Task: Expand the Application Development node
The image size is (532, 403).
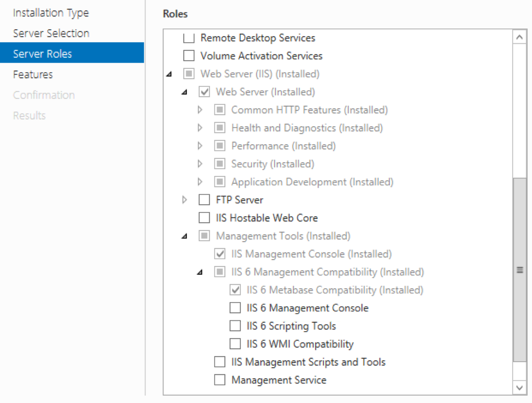Action: click(200, 182)
